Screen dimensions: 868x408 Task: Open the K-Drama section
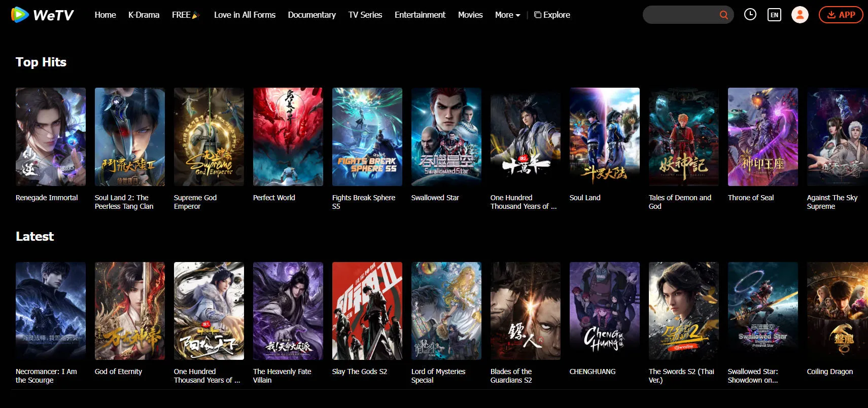tap(144, 15)
